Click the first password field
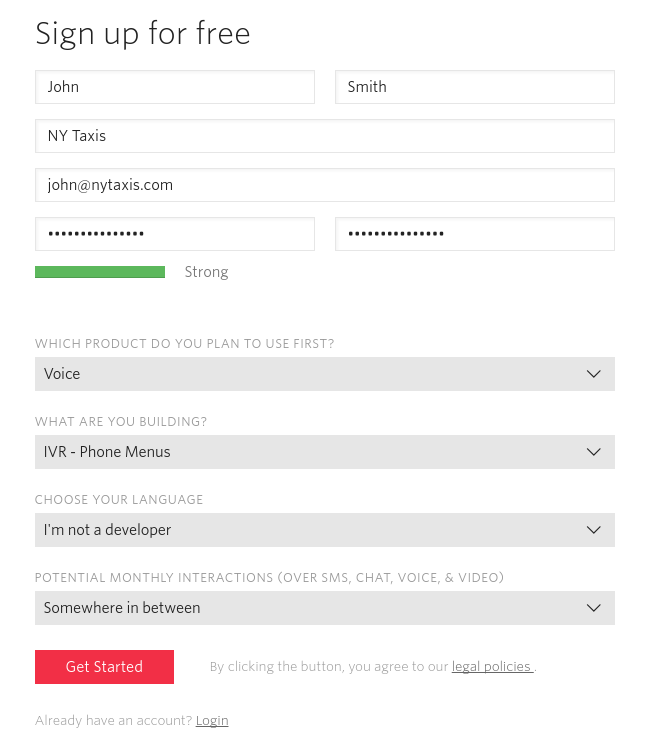 174,234
